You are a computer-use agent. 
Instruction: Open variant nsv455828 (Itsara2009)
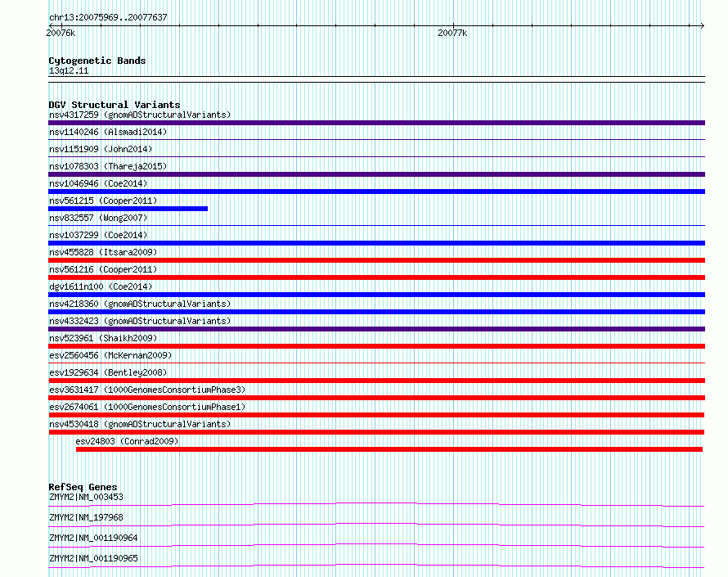pyautogui.click(x=103, y=252)
